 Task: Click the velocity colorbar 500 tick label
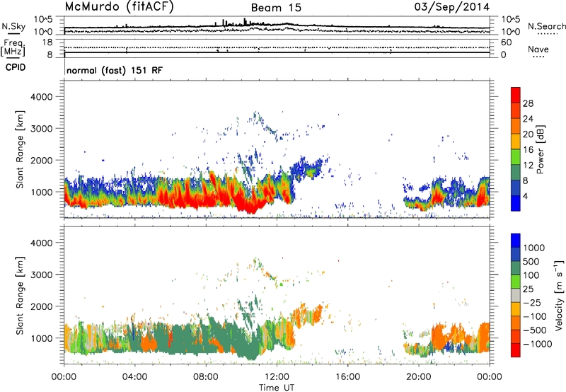coord(531,262)
